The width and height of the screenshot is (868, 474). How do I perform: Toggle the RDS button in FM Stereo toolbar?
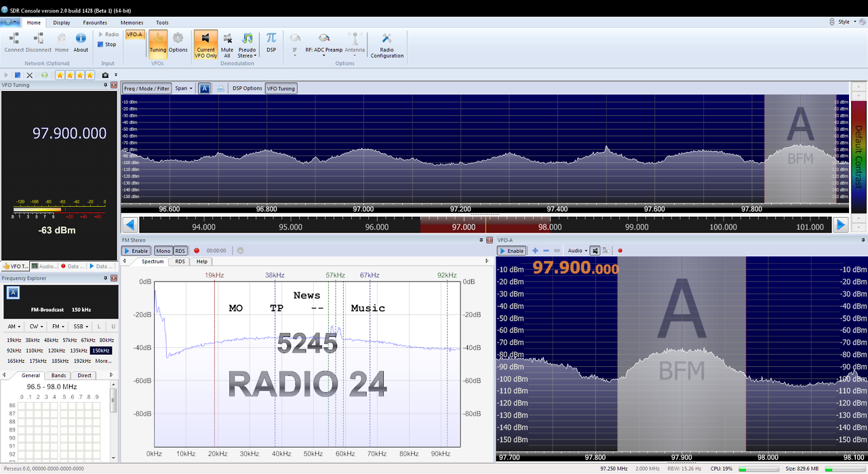tap(180, 251)
